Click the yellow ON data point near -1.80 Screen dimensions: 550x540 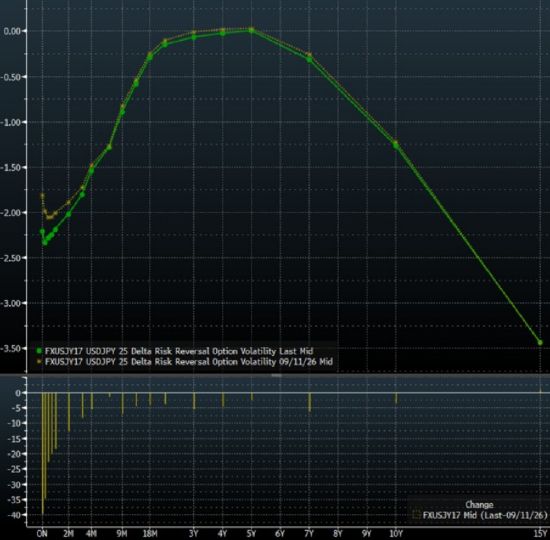tap(42, 195)
